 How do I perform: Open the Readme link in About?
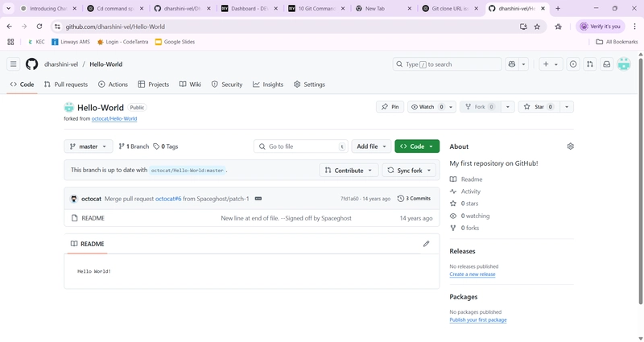coord(467,179)
